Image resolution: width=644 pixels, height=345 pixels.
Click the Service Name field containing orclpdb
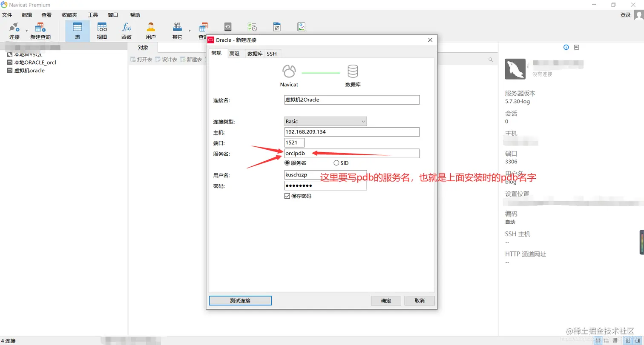pyautogui.click(x=352, y=153)
